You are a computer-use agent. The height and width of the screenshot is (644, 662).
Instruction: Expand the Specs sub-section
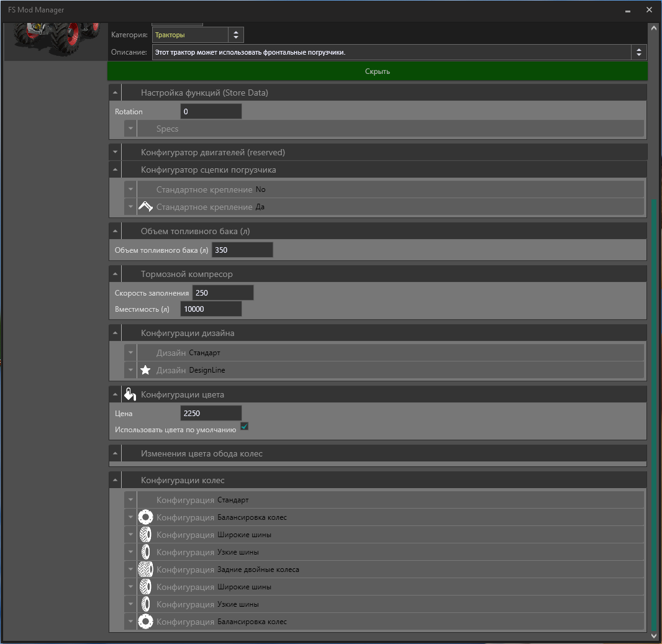point(130,129)
